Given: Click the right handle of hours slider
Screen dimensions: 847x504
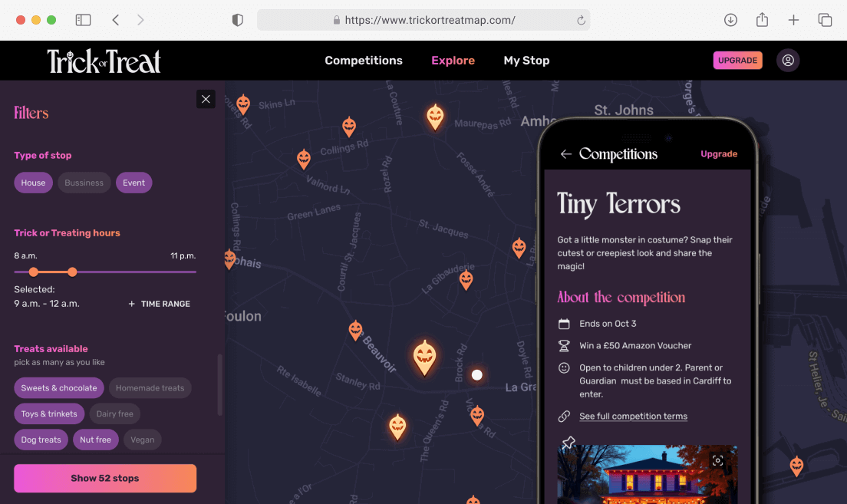Looking at the screenshot, I should (x=72, y=272).
